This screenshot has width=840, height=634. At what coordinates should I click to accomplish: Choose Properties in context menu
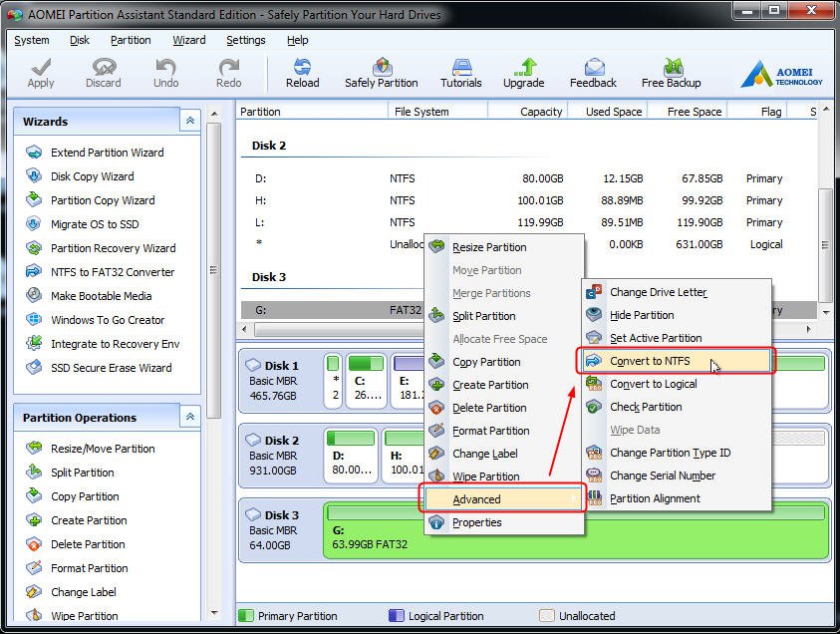(x=503, y=522)
